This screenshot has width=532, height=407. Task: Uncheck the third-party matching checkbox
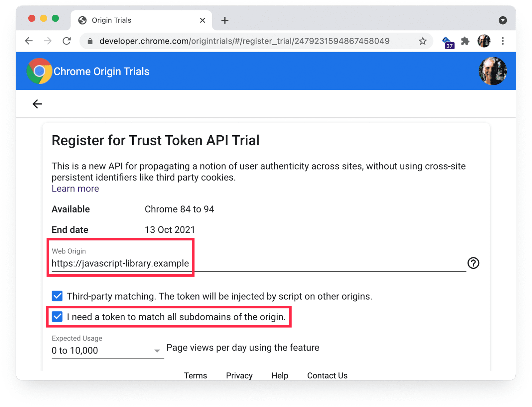coord(57,296)
